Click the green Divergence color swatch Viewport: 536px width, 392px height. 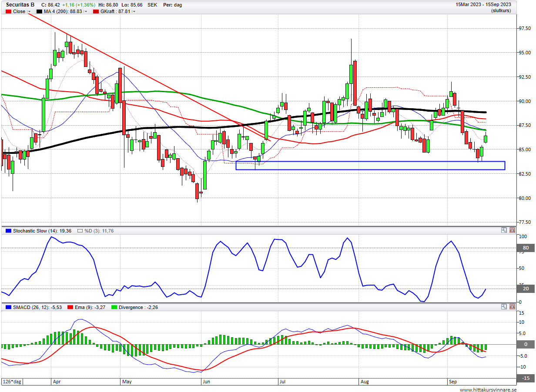115,307
